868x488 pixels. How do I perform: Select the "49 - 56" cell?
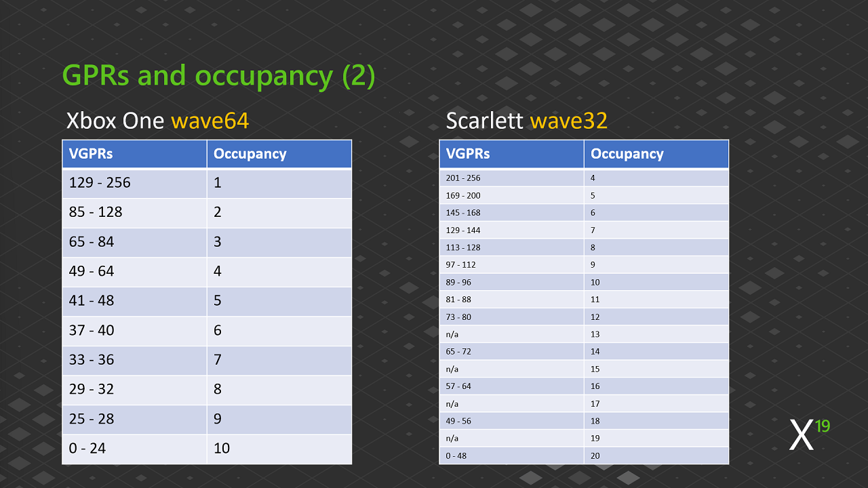511,421
